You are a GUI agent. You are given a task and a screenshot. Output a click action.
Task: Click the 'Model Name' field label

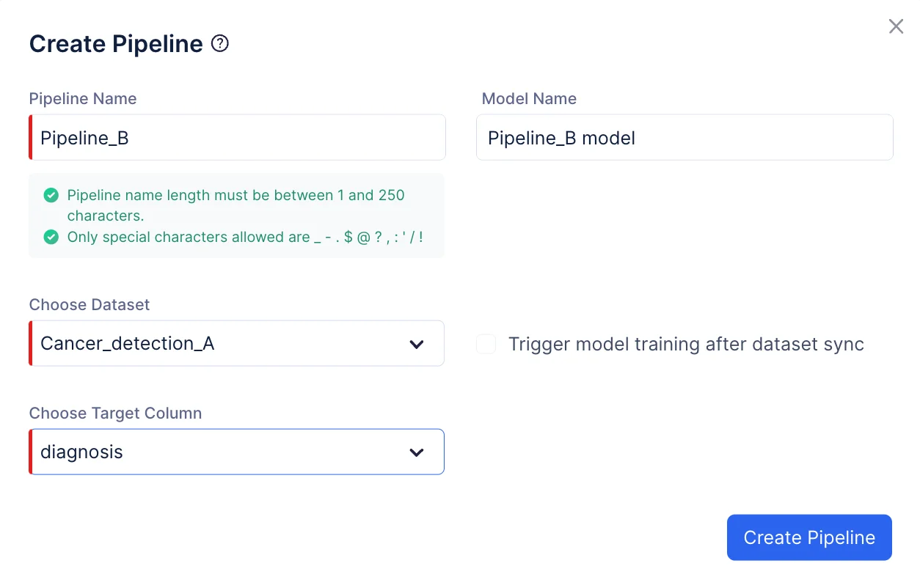point(529,99)
